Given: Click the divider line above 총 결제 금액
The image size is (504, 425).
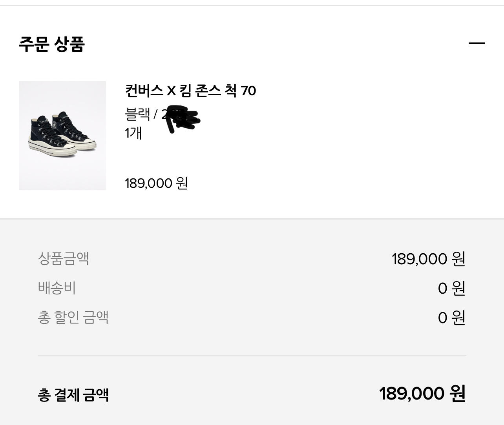Looking at the screenshot, I should (x=252, y=355).
